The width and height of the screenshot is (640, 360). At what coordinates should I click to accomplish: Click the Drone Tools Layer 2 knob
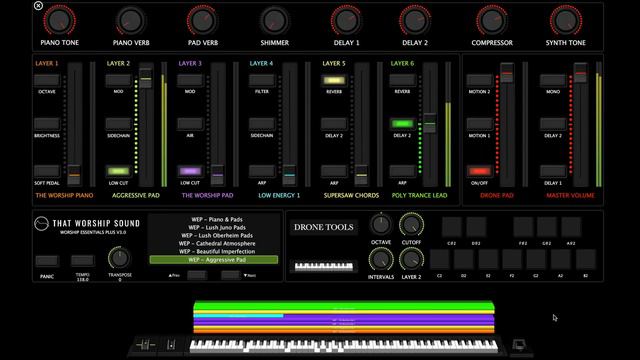pyautogui.click(x=411, y=260)
